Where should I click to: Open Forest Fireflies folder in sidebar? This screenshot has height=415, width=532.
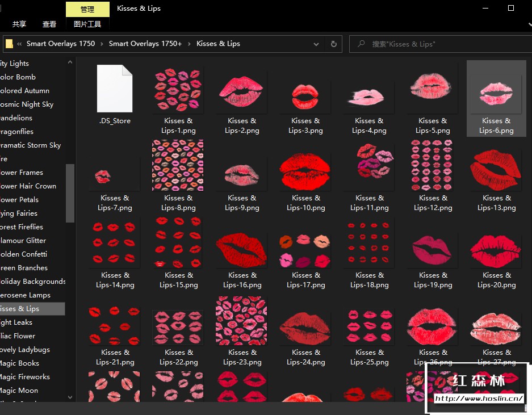[22, 227]
